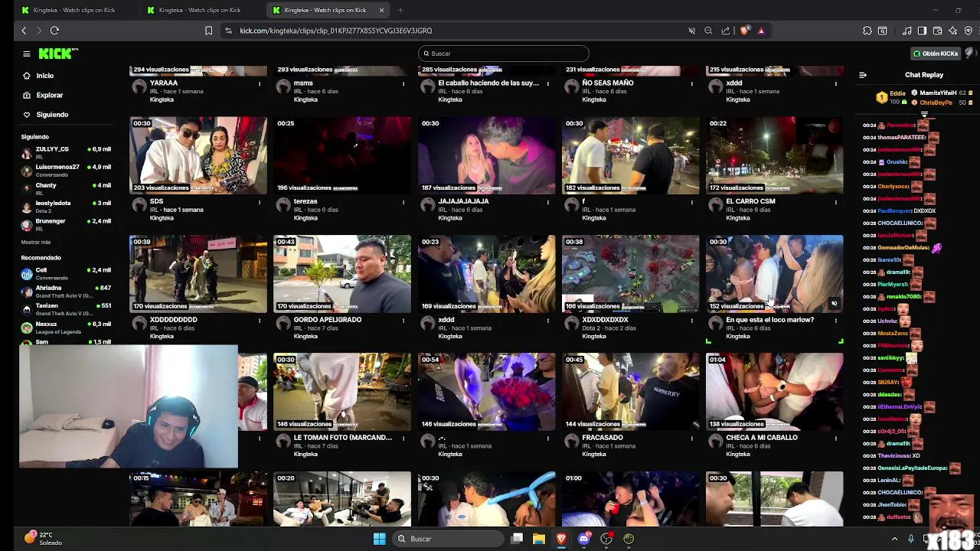Open options for the terezas clip

(403, 202)
